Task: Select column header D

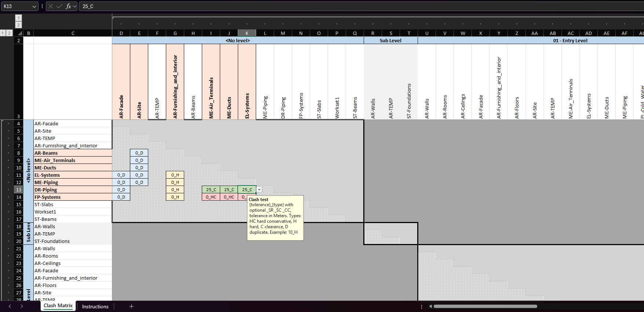Action: pos(121,33)
